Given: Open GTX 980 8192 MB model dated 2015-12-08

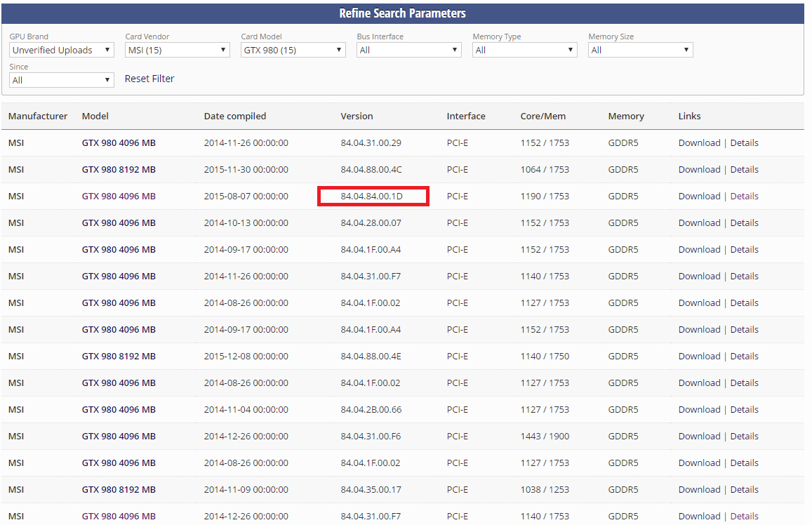Looking at the screenshot, I should (119, 357).
